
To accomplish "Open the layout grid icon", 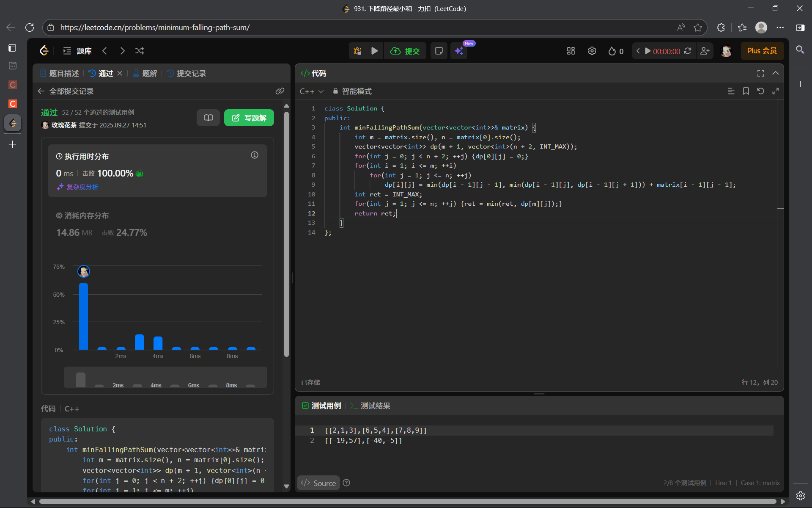I will coord(571,51).
